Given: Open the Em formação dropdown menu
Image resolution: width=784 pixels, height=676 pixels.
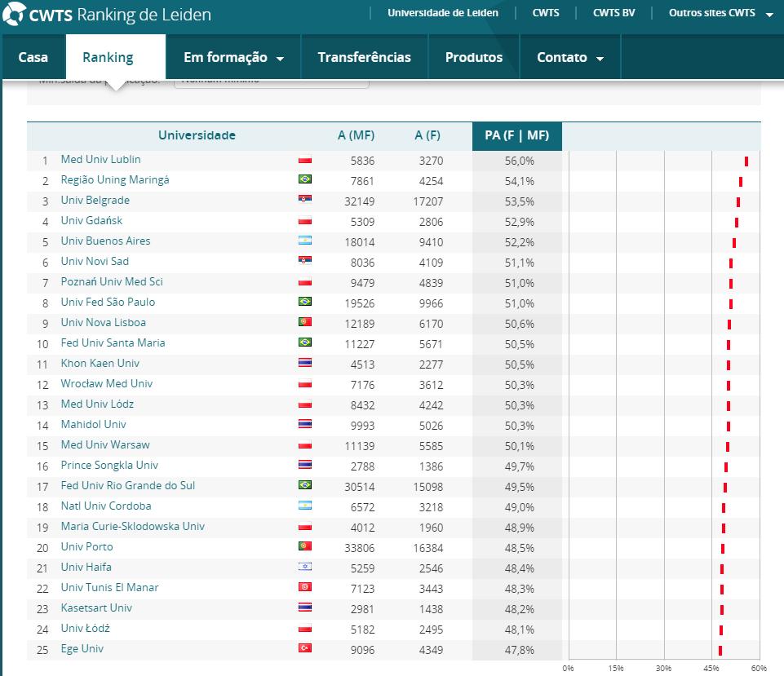Looking at the screenshot, I should tap(233, 57).
